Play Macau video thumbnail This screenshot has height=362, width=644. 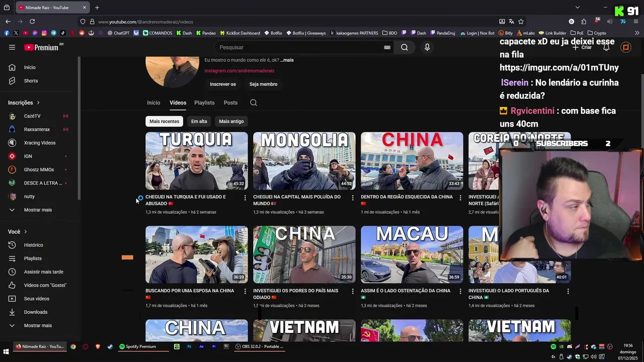(412, 254)
